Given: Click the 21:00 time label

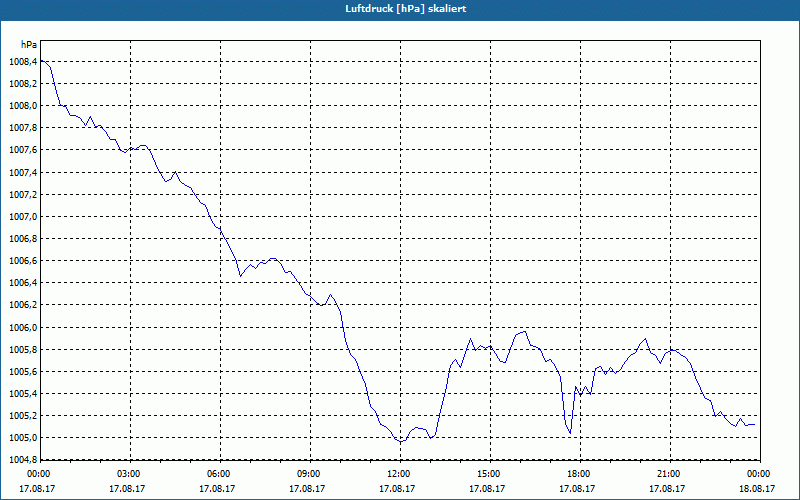Looking at the screenshot, I should click(x=670, y=474).
